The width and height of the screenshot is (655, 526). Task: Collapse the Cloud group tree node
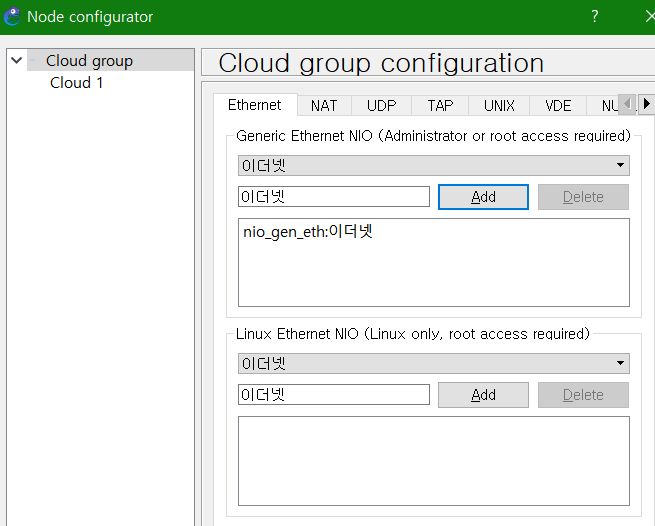[17, 61]
